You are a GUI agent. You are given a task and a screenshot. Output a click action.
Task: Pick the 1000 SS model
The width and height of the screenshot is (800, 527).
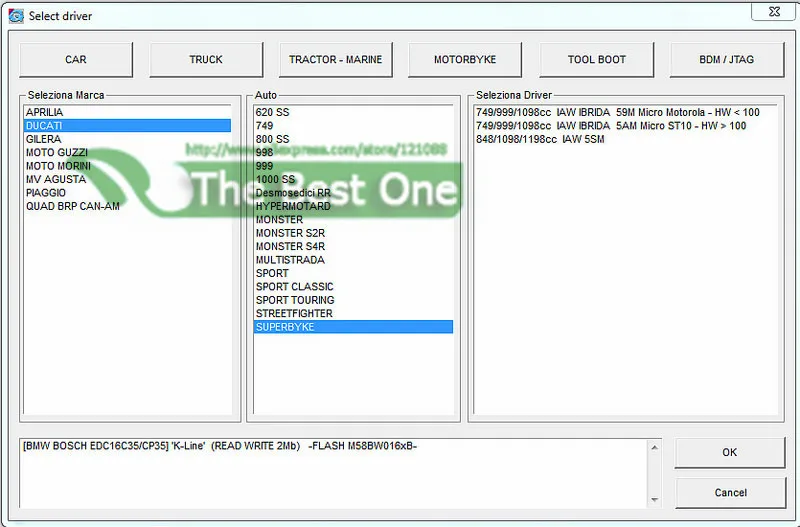353,179
